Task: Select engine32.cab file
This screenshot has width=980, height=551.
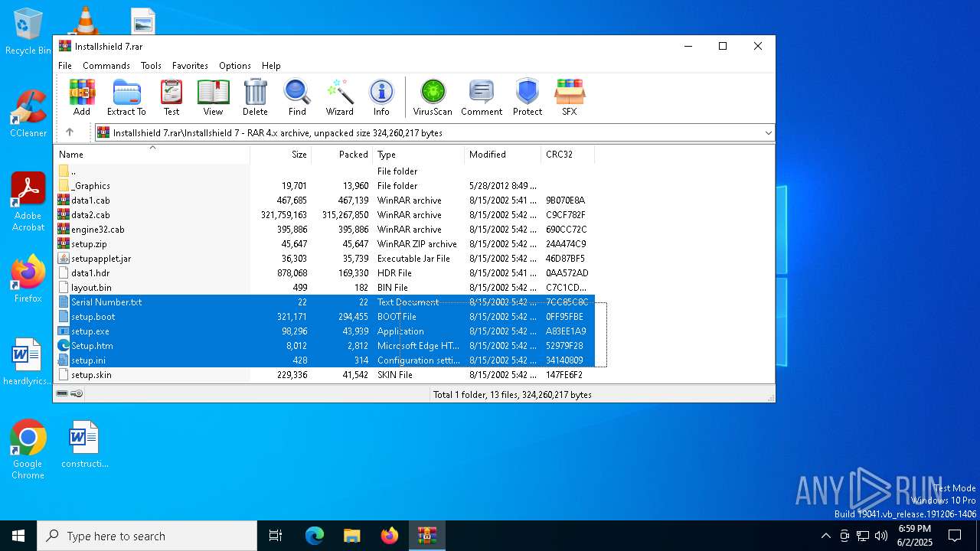Action: (x=325, y=230)
